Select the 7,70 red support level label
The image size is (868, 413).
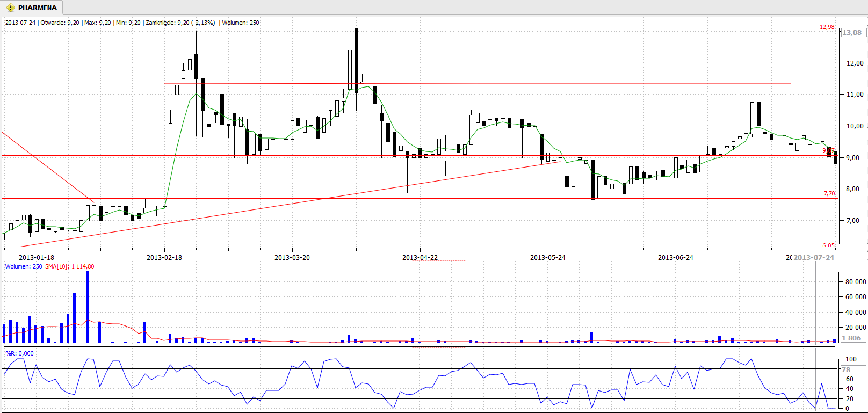tap(829, 193)
